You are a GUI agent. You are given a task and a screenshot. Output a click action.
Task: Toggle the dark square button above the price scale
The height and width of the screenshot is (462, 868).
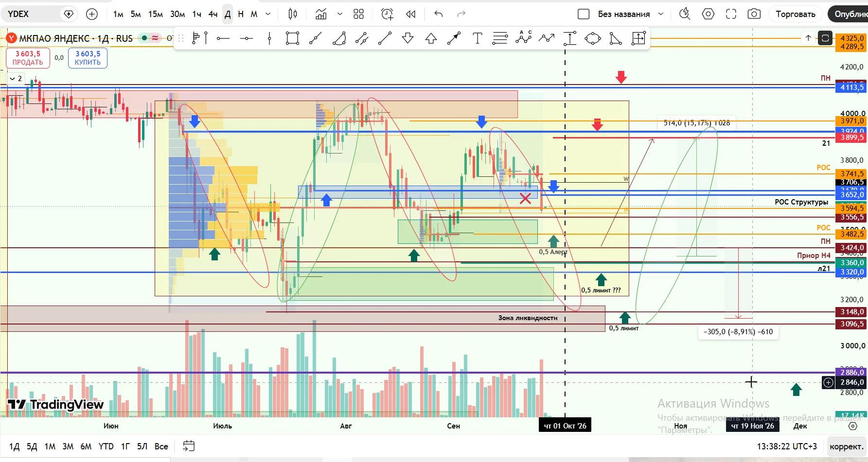[x=825, y=37]
